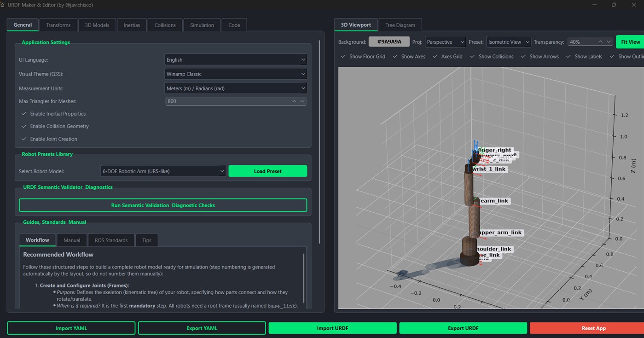Disable Enable Collision Geometry option
644x338 pixels.
23,126
